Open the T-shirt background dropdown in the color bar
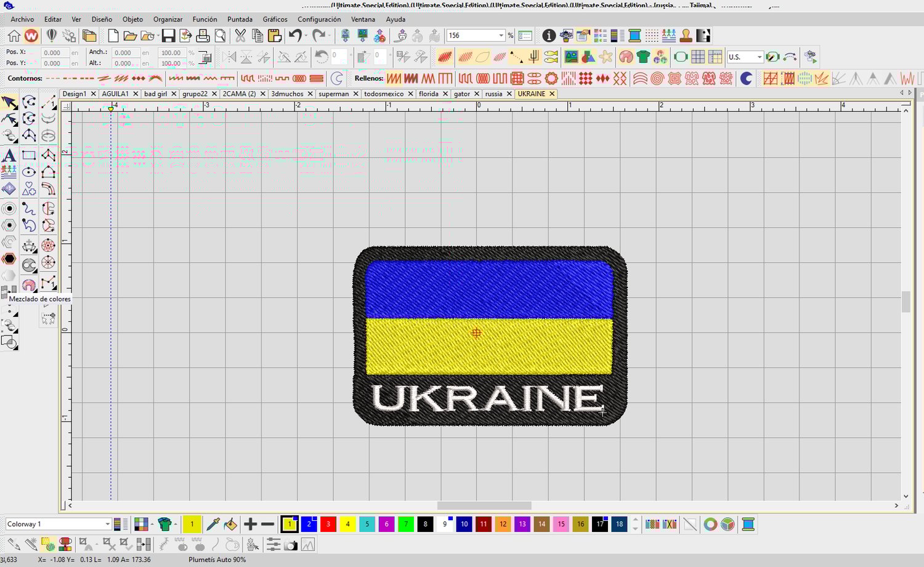The width and height of the screenshot is (924, 567). [x=176, y=525]
